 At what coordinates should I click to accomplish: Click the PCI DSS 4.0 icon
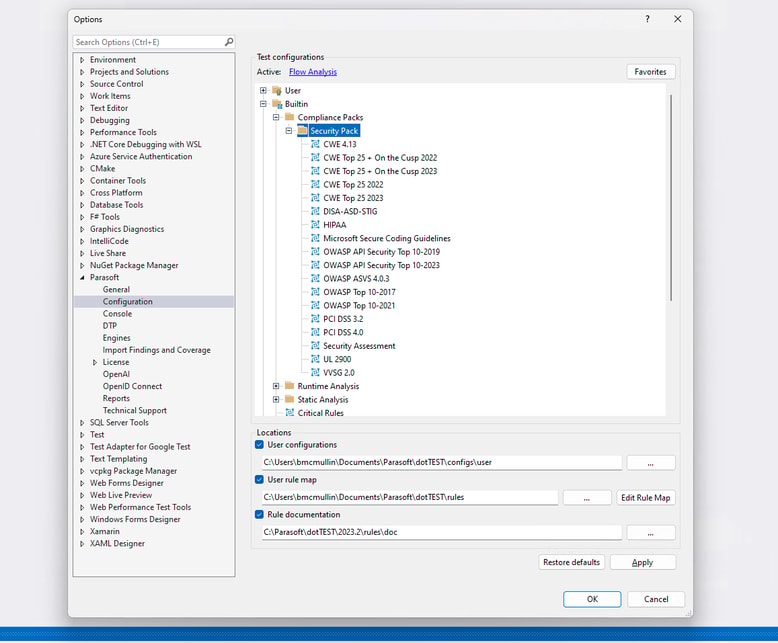[315, 332]
